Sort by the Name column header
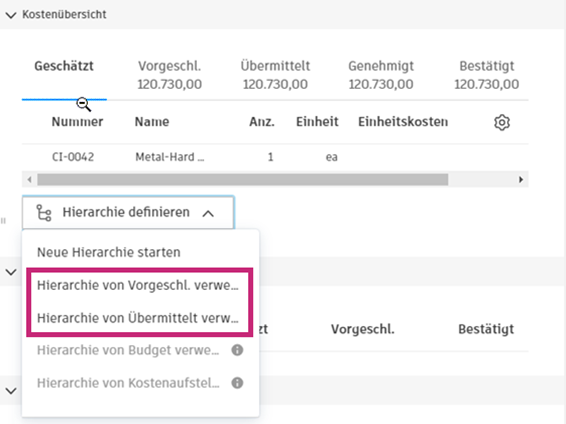566x424 pixels. (x=152, y=122)
